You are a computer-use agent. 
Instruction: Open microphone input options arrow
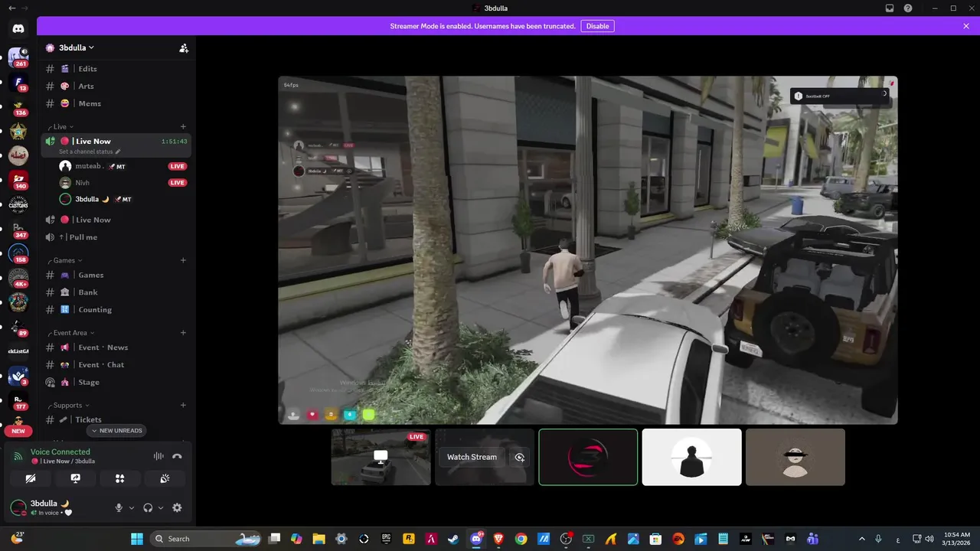pos(132,507)
